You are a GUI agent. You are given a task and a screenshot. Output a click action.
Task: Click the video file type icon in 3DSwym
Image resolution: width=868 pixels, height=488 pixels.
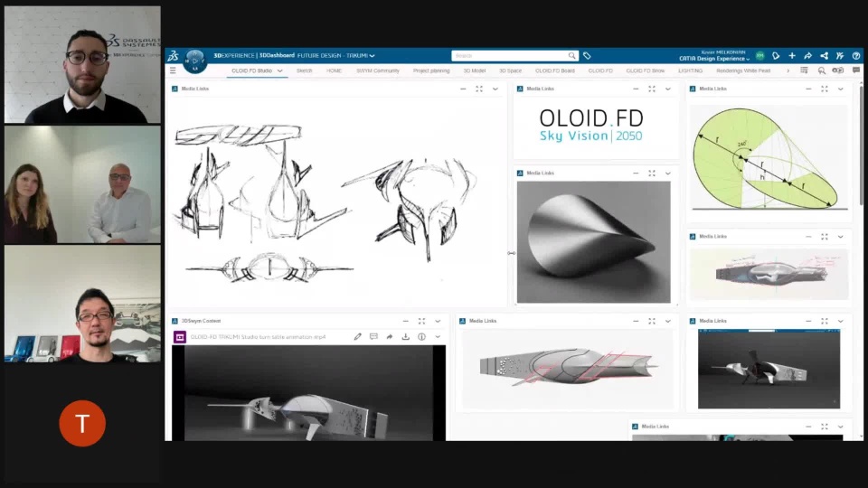(x=179, y=336)
